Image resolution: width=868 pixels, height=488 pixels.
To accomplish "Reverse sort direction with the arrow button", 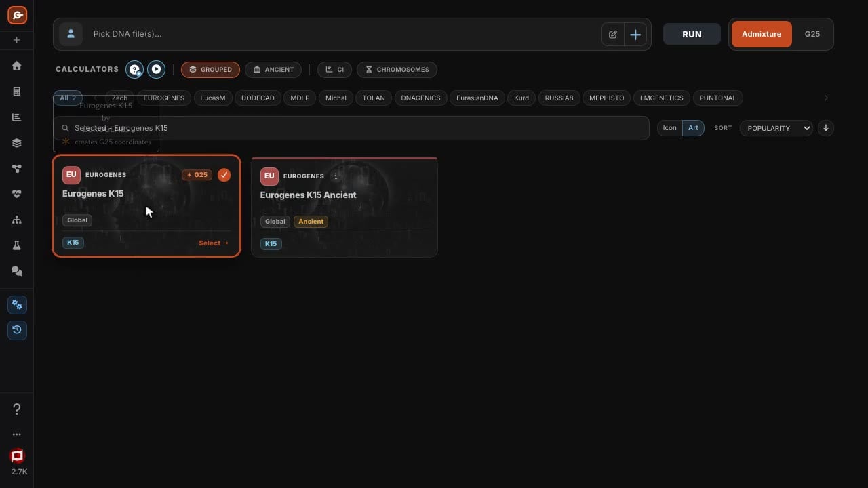I will 826,128.
